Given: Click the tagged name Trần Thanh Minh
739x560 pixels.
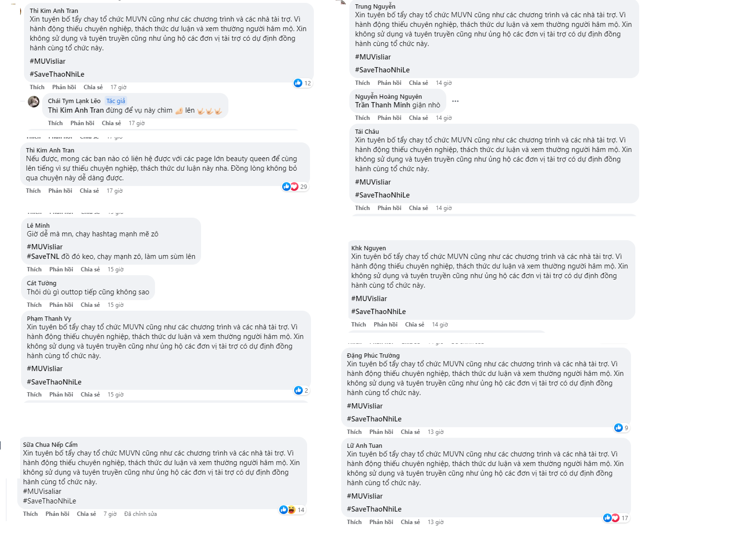Looking at the screenshot, I should coord(382,105).
